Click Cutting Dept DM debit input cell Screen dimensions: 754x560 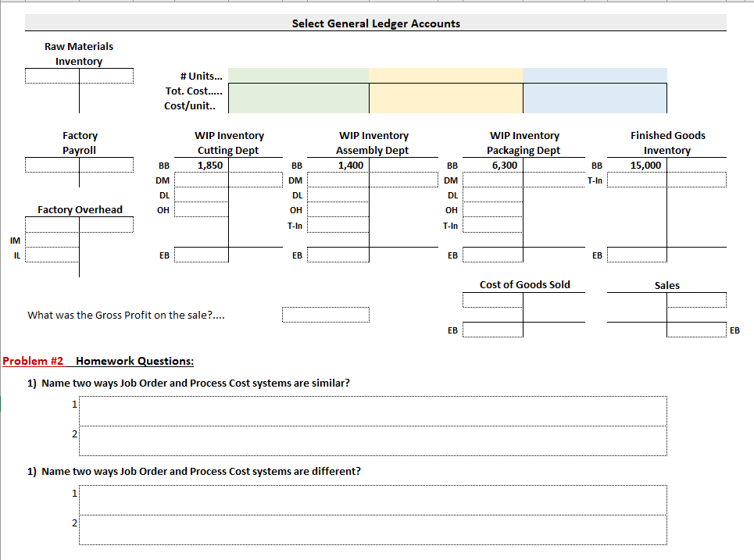click(x=202, y=180)
